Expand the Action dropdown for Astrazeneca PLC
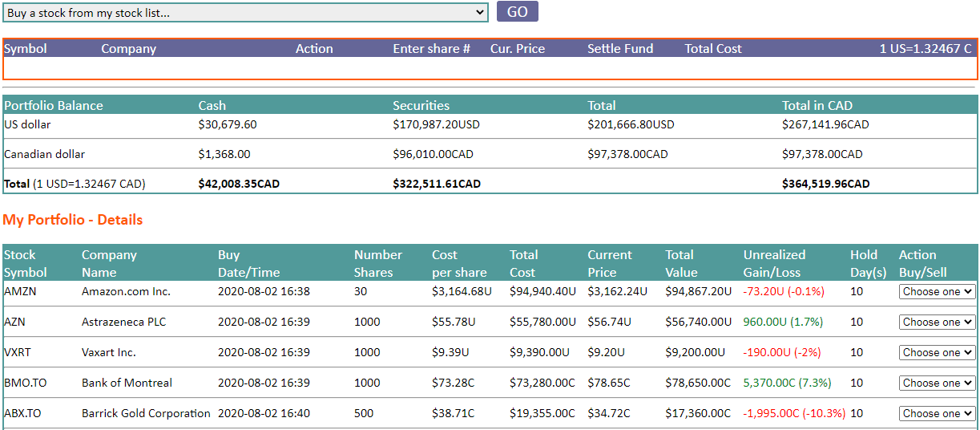This screenshot has width=980, height=430. pyautogui.click(x=937, y=322)
